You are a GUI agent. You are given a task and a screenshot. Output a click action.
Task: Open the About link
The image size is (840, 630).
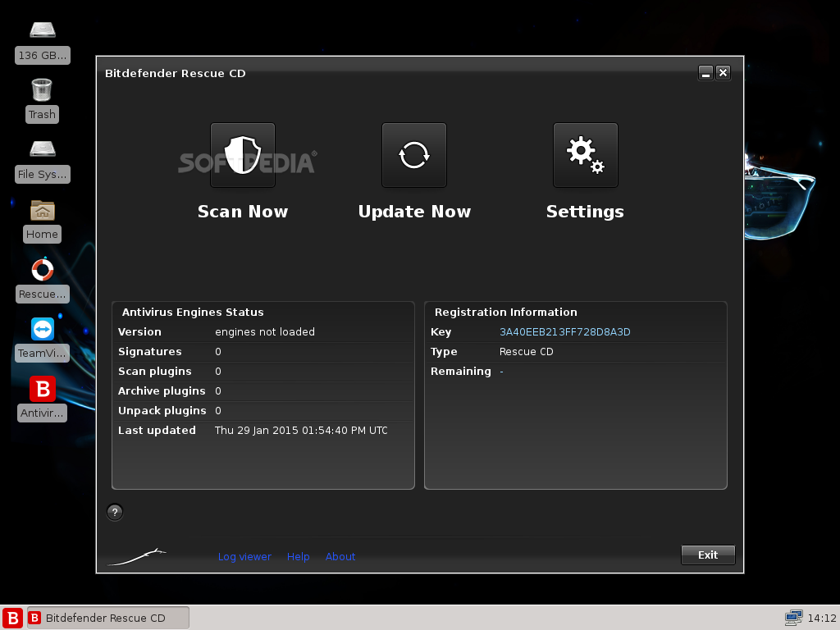click(340, 557)
